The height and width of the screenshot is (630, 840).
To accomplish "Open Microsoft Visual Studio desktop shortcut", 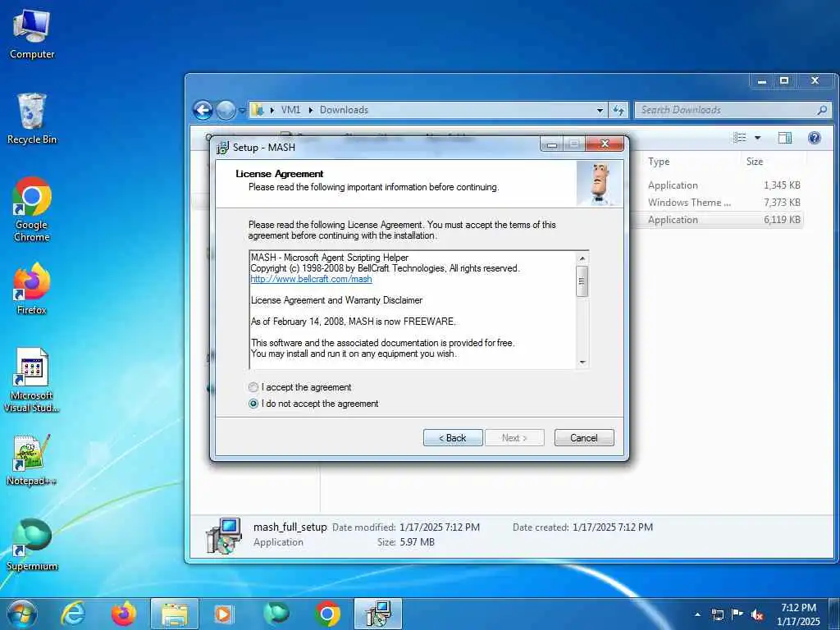I will click(32, 381).
